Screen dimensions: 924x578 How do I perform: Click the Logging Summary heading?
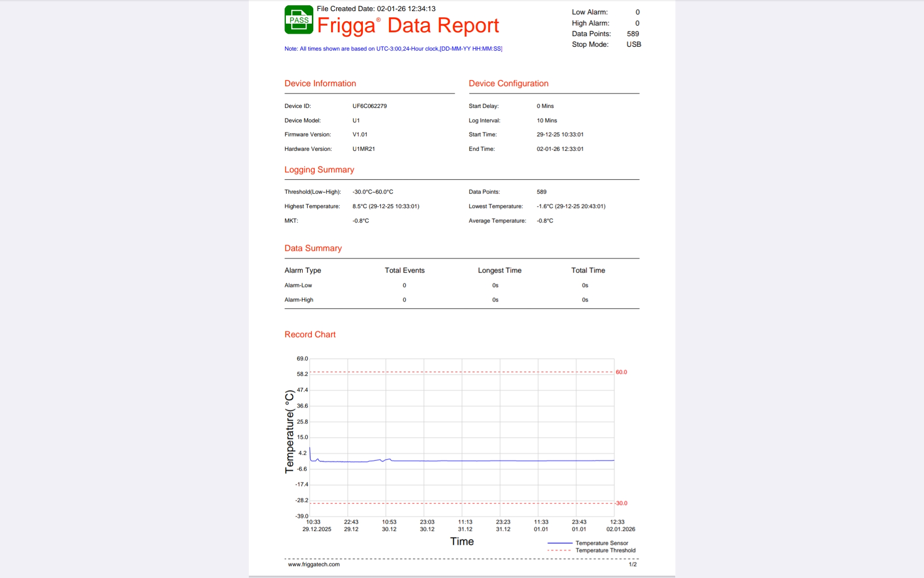click(319, 170)
